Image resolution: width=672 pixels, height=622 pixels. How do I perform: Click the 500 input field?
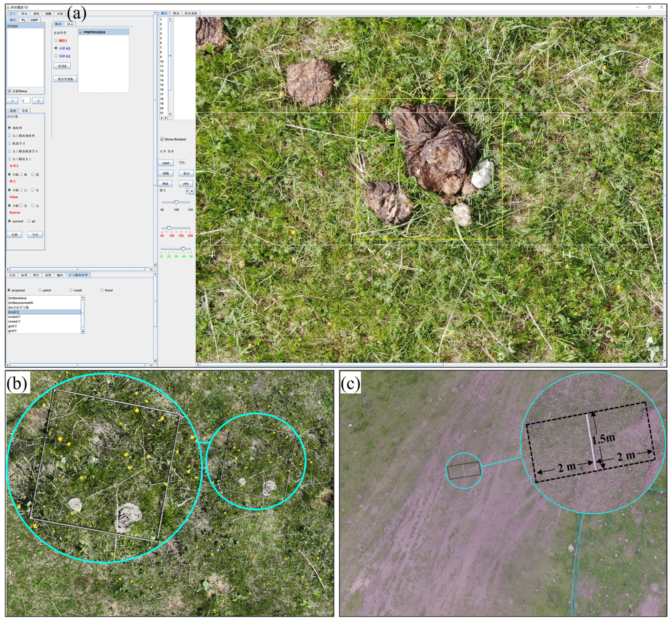(x=182, y=162)
